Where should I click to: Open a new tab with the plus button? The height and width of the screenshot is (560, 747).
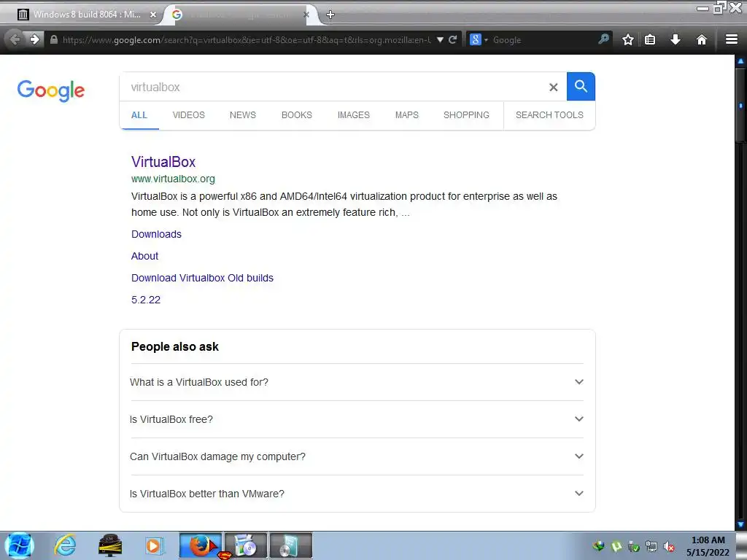pos(330,15)
